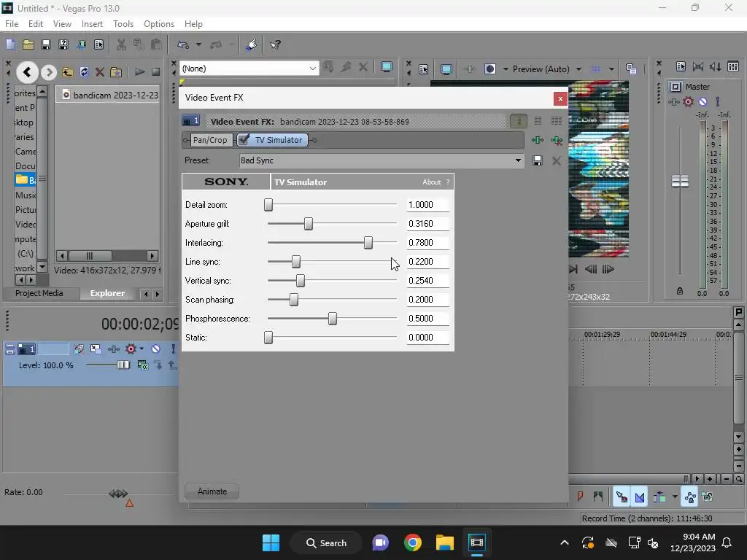Screen dimensions: 747x560
Task: Click Start Preview play icon in Explorer
Action: point(139,72)
